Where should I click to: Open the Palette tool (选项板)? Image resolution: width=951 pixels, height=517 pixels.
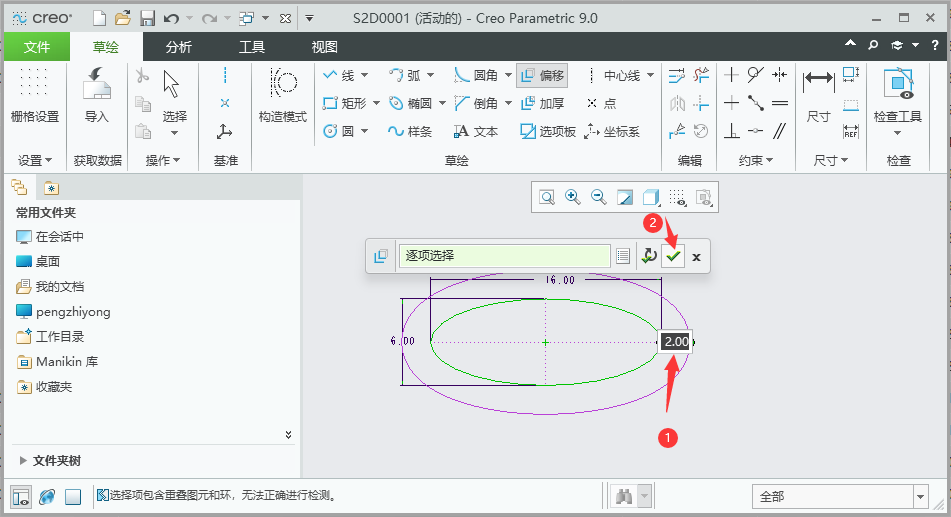(548, 131)
